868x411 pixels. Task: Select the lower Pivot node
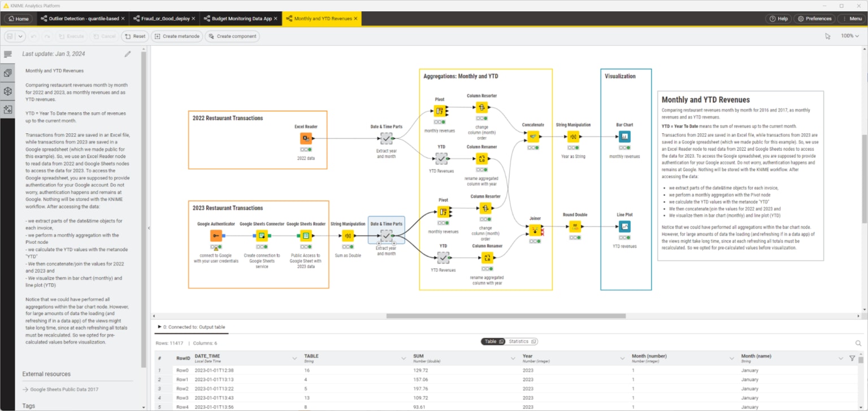443,212
